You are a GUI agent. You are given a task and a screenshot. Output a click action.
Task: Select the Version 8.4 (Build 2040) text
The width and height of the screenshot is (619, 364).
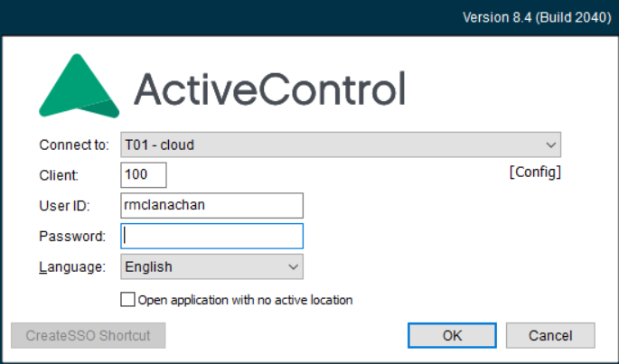point(537,17)
